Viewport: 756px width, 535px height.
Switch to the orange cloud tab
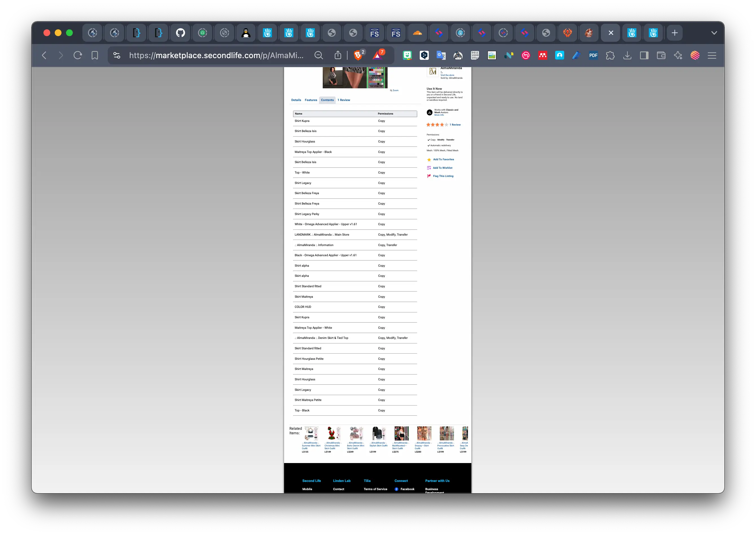[x=417, y=33]
